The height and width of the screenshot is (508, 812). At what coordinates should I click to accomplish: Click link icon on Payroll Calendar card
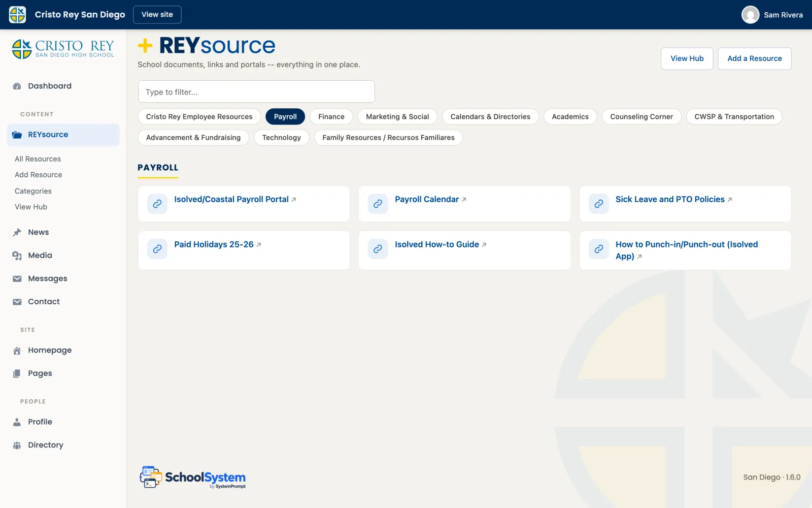378,204
